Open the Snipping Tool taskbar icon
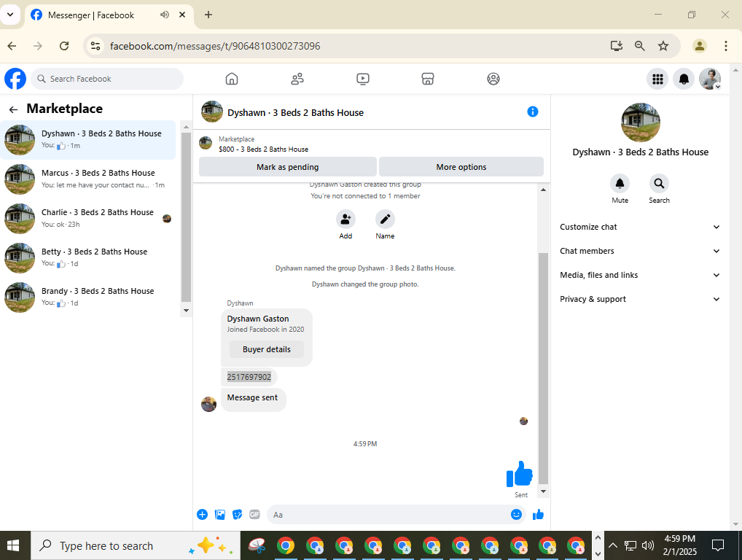Screen dimensions: 742x560 coord(257,546)
